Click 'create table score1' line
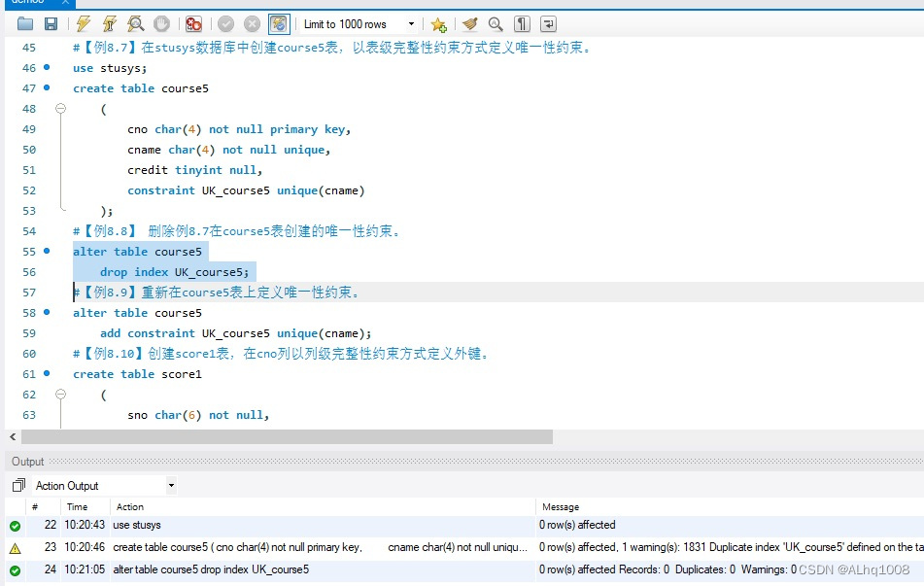Screen dimensions: 924x586 137,374
